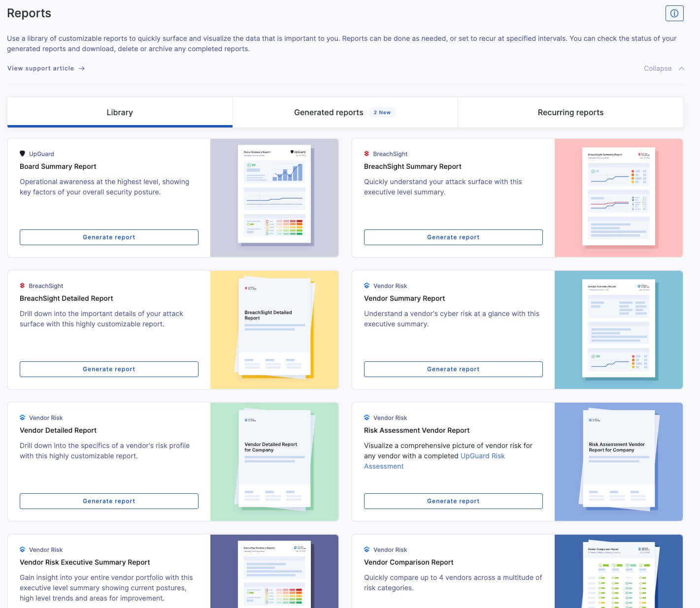Viewport: 700px width, 608px height.
Task: Click the Vendor Detailed Report green thumbnail
Action: click(x=274, y=462)
